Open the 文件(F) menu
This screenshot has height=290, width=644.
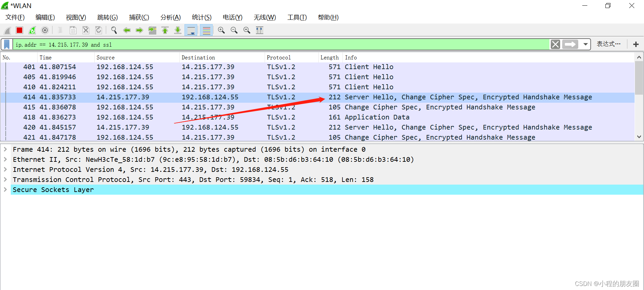click(x=15, y=17)
